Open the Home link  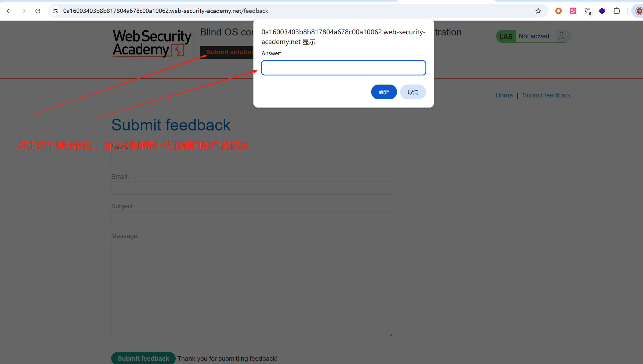(504, 95)
